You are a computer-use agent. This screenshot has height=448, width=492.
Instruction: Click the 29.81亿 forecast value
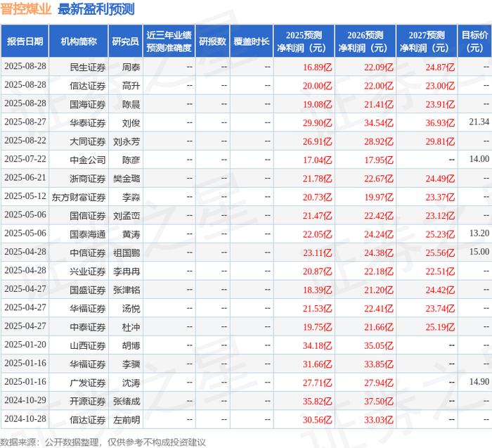coord(440,141)
